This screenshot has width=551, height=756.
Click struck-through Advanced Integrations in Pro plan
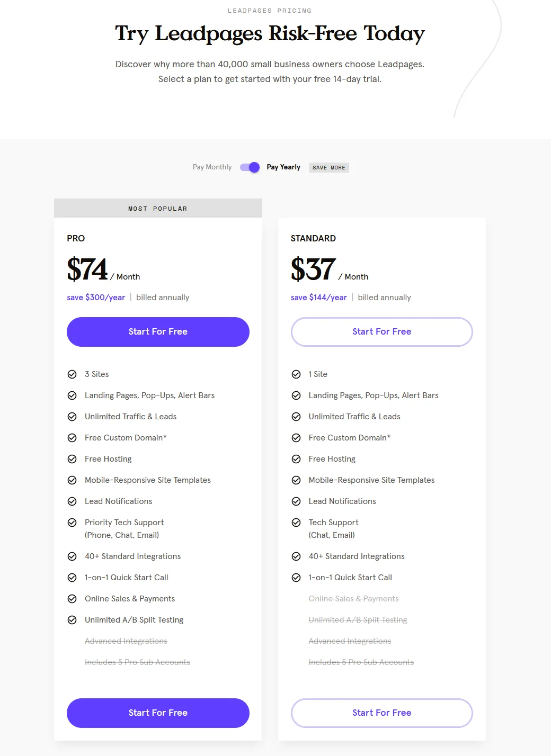(126, 641)
